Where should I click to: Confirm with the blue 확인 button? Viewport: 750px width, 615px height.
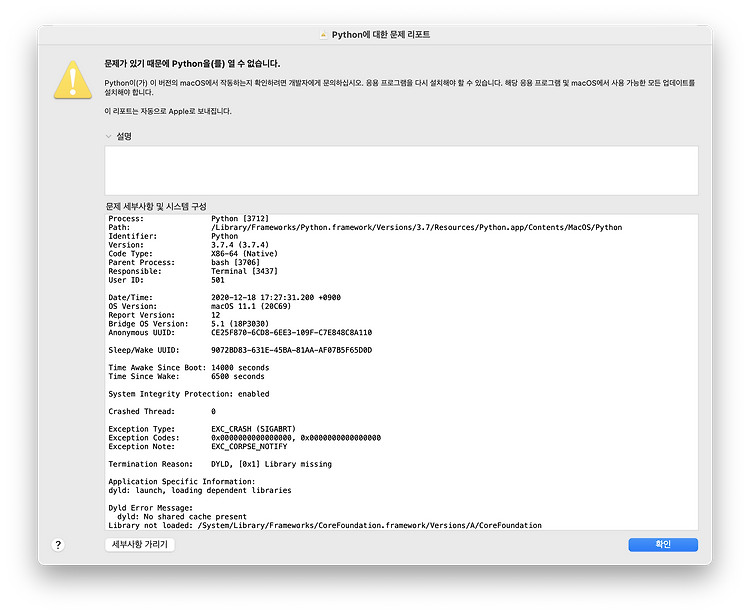click(x=663, y=544)
